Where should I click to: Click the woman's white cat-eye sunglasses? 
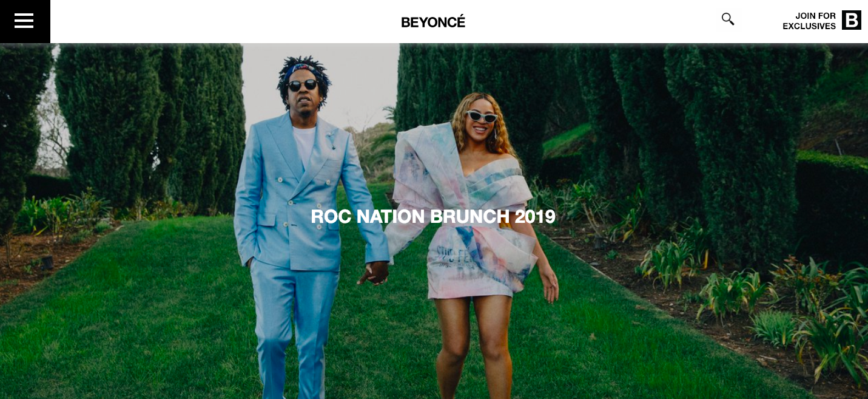(x=481, y=117)
